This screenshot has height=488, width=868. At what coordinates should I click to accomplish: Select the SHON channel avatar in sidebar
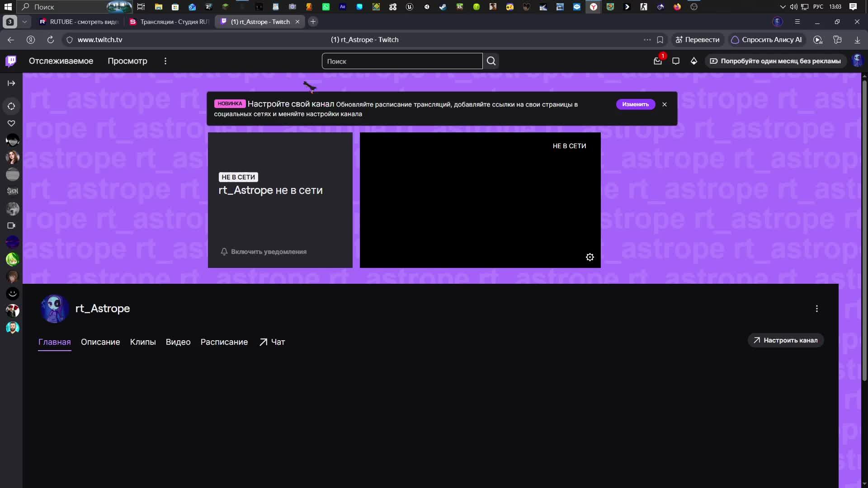(x=13, y=191)
